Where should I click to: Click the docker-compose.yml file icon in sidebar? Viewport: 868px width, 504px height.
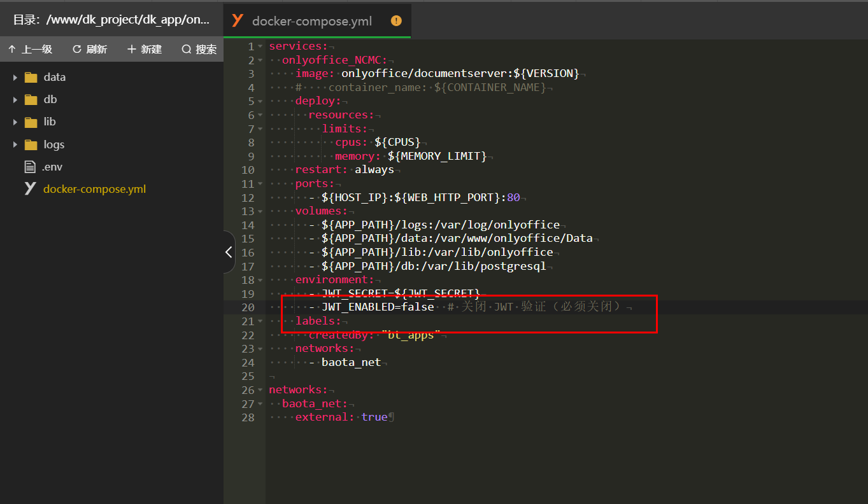tap(29, 188)
